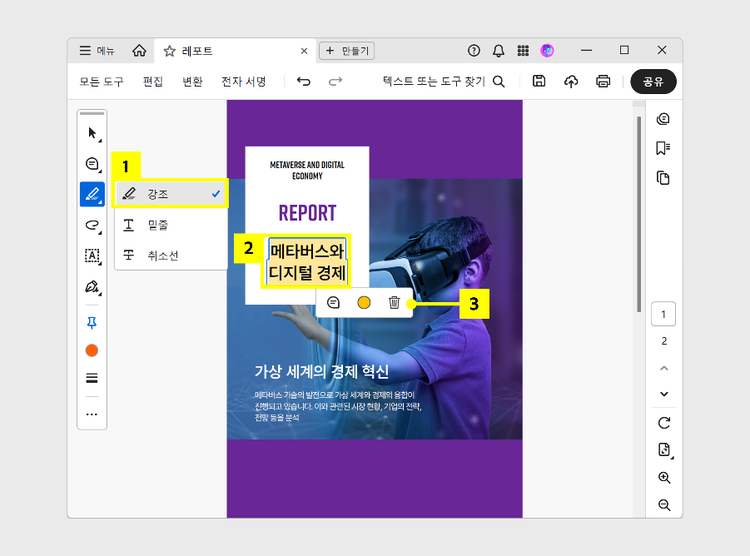Open the bookmarks panel icon

tap(663, 148)
